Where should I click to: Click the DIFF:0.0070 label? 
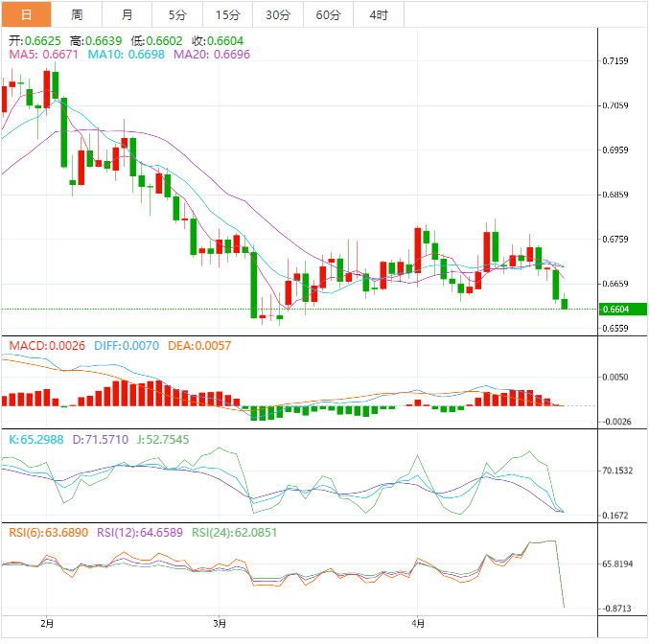click(127, 346)
